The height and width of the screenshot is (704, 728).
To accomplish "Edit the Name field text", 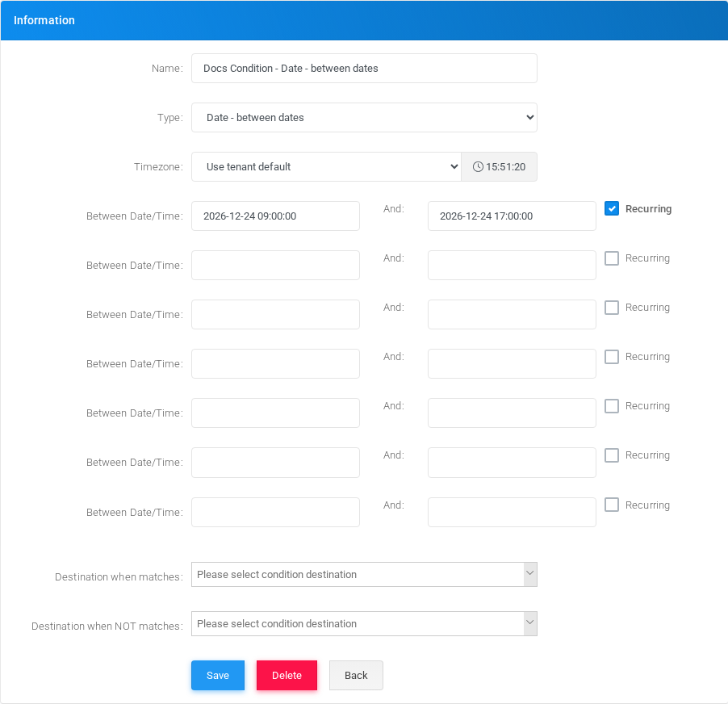I will point(364,69).
